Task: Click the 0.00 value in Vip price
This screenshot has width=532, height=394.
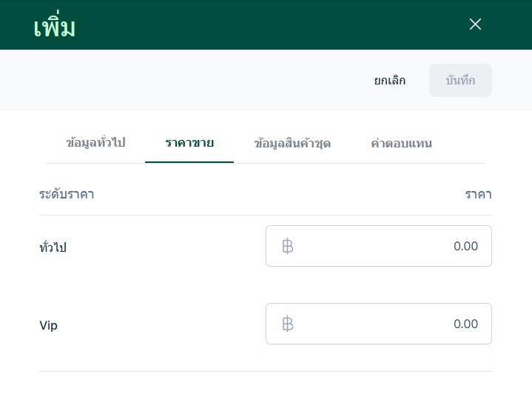Action: click(465, 324)
